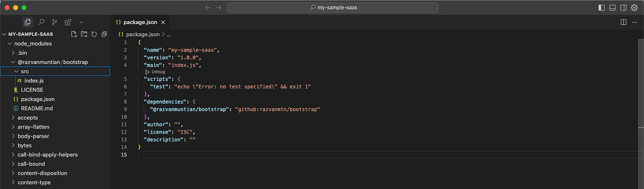Click the "index.js" main value in editor
The width and height of the screenshot is (644, 189).
pos(184,65)
